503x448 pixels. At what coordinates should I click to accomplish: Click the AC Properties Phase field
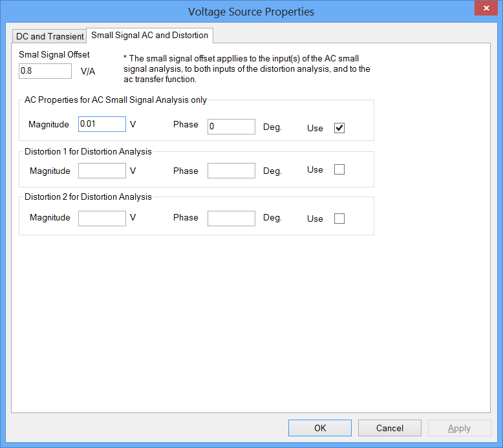click(x=231, y=127)
